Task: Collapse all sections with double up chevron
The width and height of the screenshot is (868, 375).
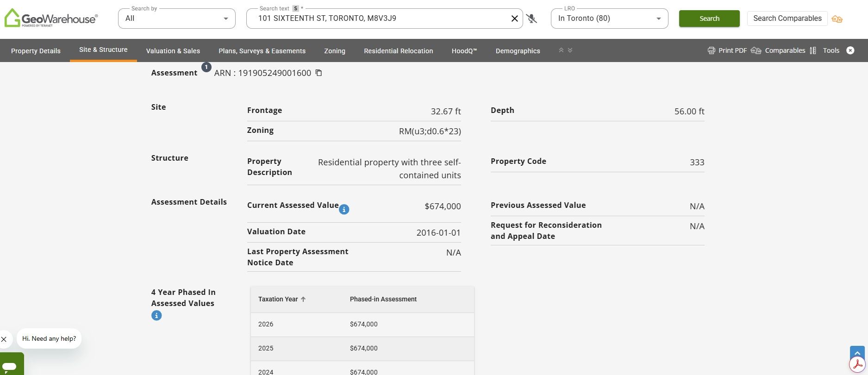Action: click(x=561, y=50)
